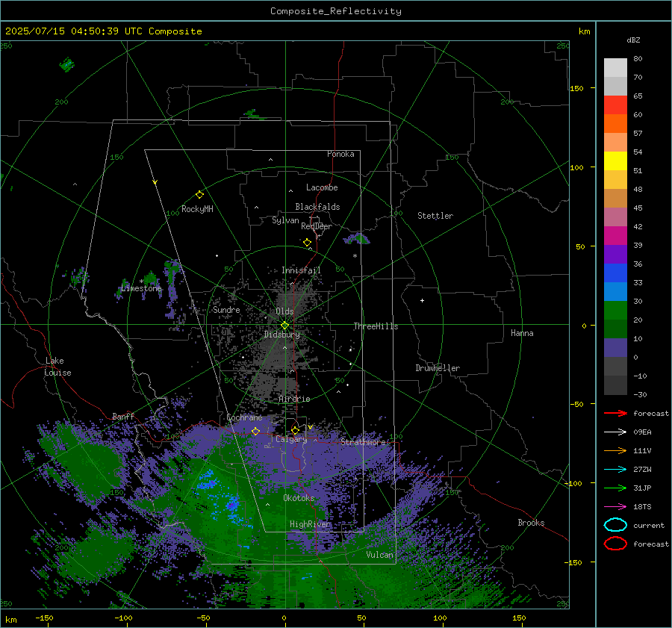Viewport: 672px width, 628px height.
Task: Pick the slate-purple 10–0 dBZ swatch
Action: point(615,348)
